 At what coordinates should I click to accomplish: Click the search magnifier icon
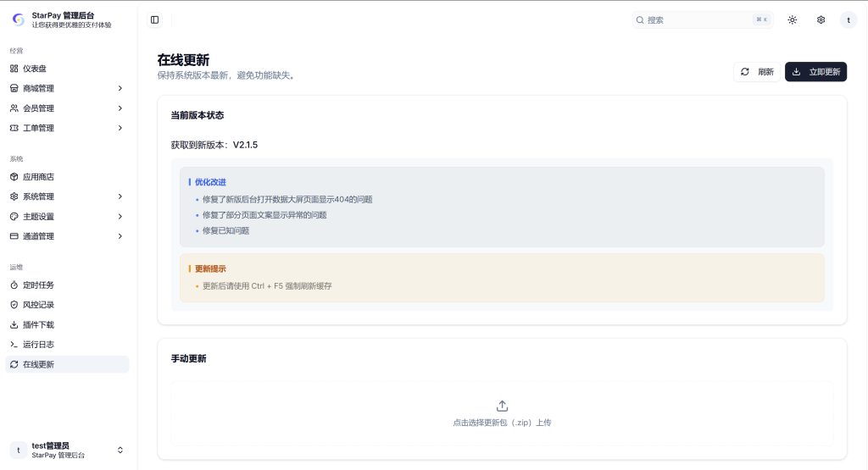click(640, 20)
